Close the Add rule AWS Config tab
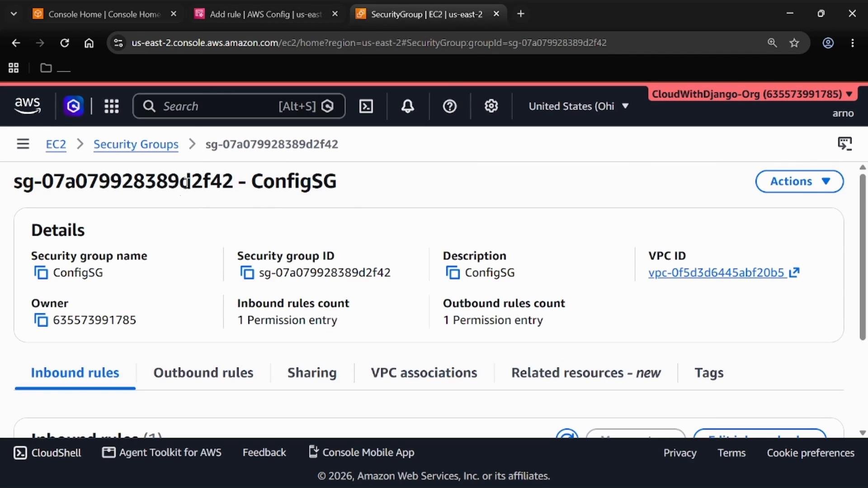Viewport: 868px width, 488px height. (x=335, y=14)
